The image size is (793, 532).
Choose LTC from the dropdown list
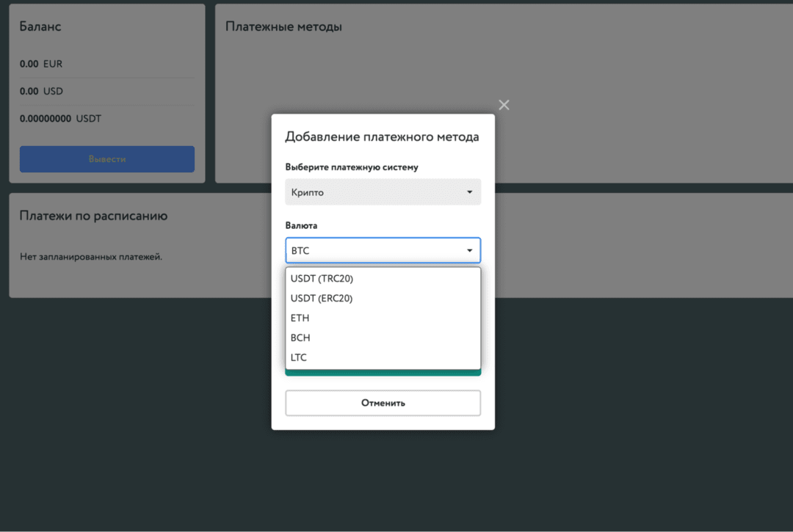299,358
